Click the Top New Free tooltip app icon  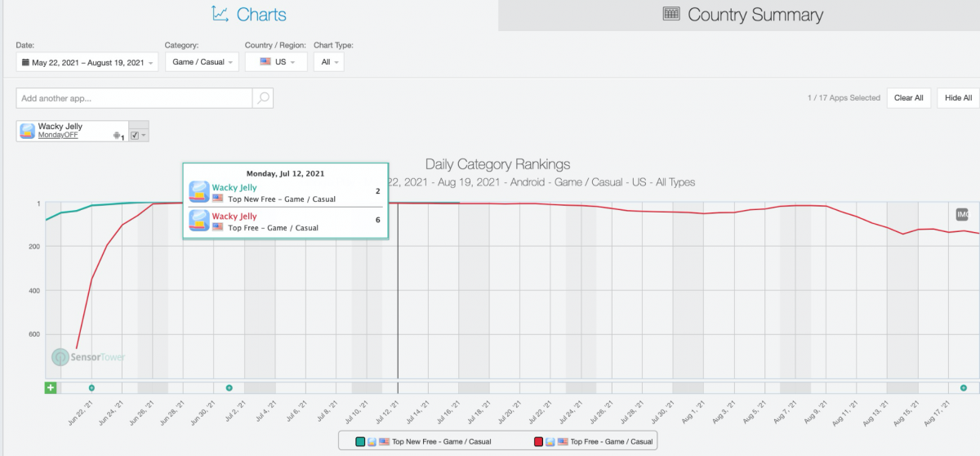[x=199, y=192]
